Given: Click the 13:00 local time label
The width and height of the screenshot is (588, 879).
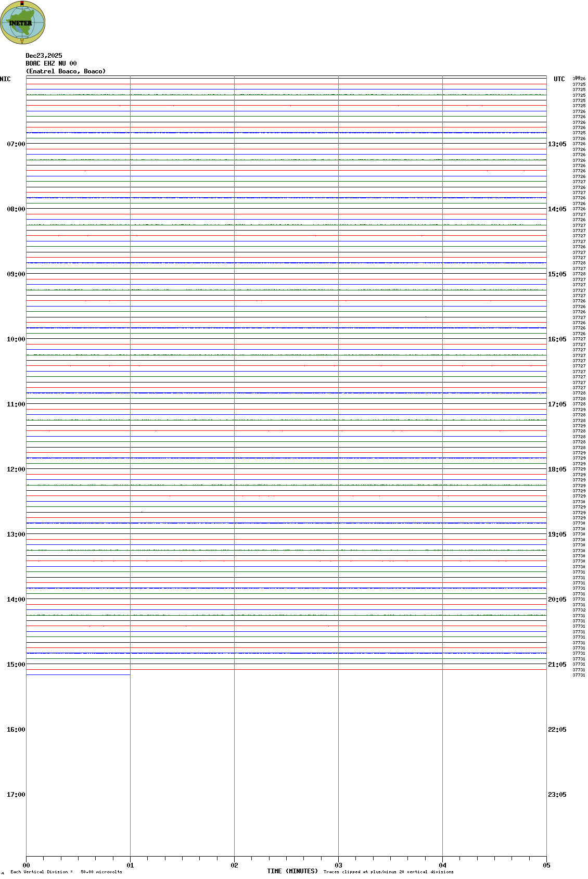Looking at the screenshot, I should tap(16, 534).
